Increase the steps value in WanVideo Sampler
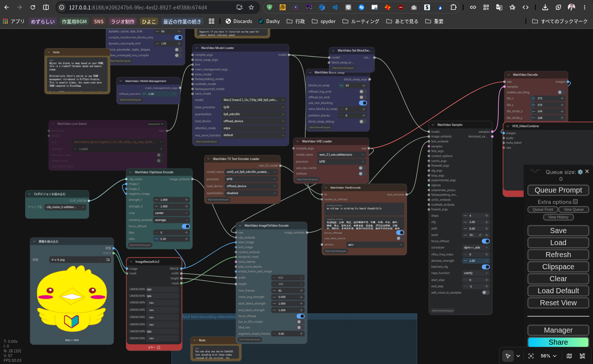The width and height of the screenshot is (593, 364). pos(487,216)
